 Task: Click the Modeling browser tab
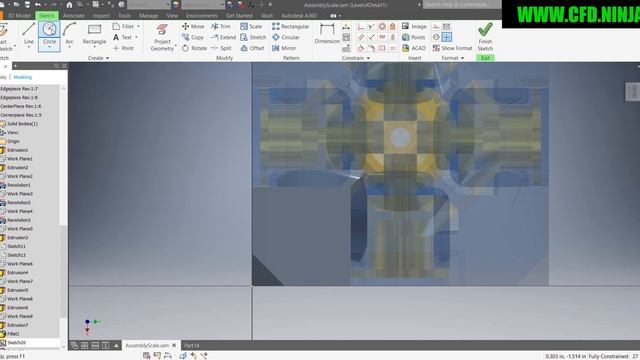[22, 77]
